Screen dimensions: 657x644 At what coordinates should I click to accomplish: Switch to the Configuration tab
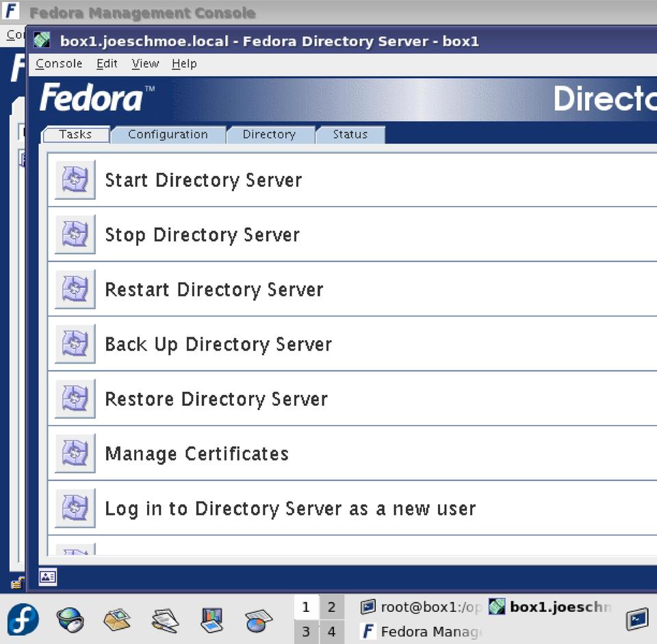[x=168, y=135]
